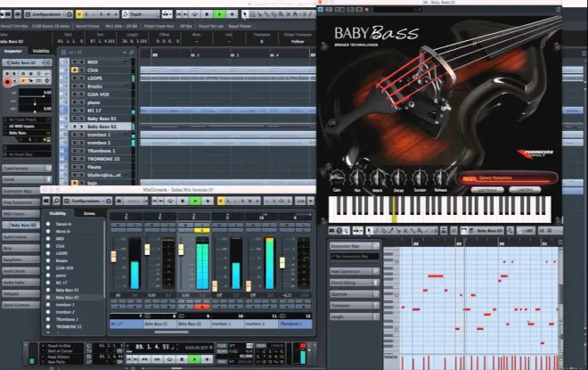588x370 pixels.
Task: Click the record-enable button in the Inspector
Action: (x=7, y=81)
